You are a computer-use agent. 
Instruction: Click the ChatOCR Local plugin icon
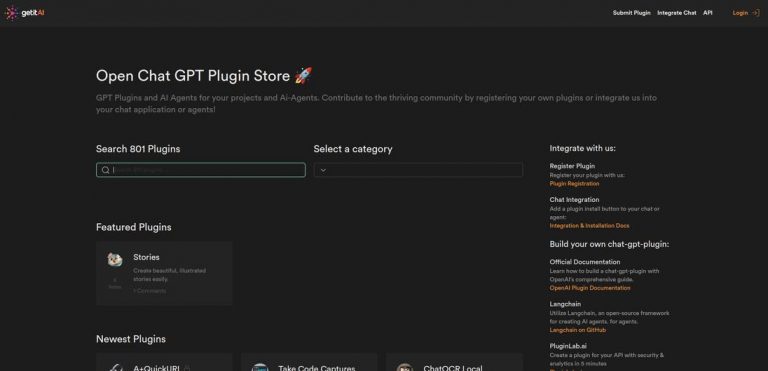click(405, 367)
